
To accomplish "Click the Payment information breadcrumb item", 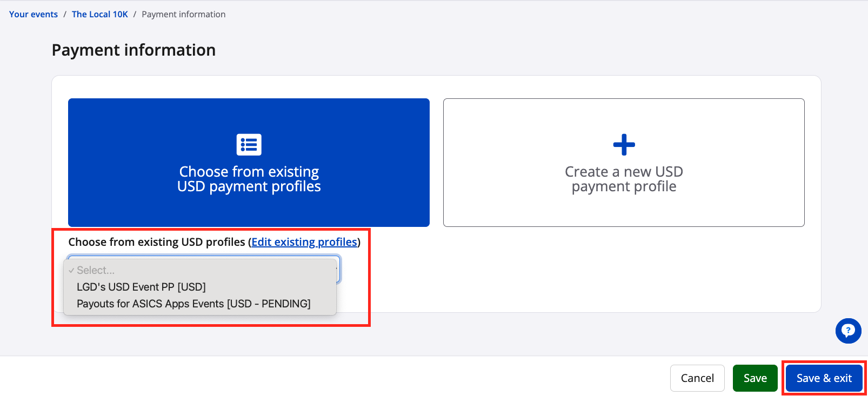I will click(184, 14).
